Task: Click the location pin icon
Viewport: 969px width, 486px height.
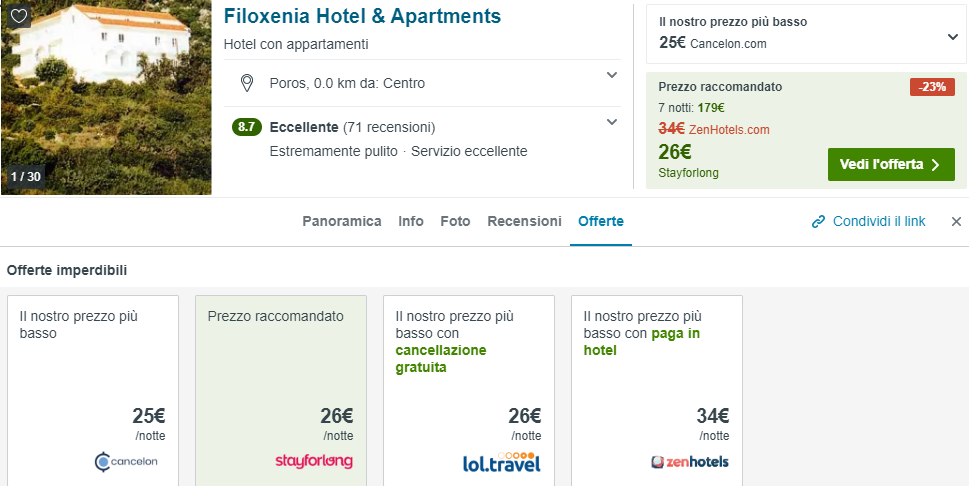Action: tap(246, 83)
